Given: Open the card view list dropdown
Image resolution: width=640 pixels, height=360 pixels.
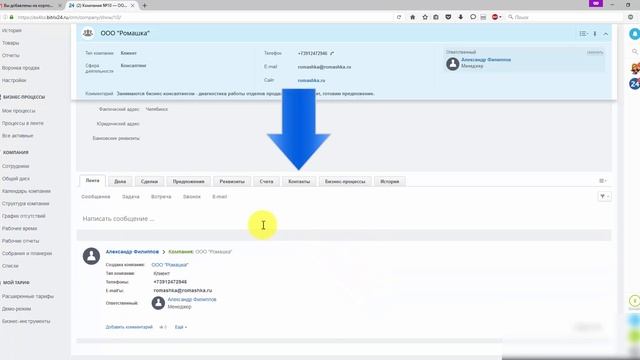Looking at the screenshot, I should pos(583,34).
